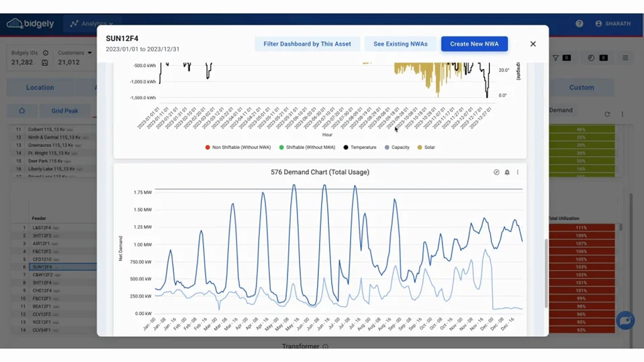
Task: Click the filter funnel icon
Action: click(x=556, y=58)
